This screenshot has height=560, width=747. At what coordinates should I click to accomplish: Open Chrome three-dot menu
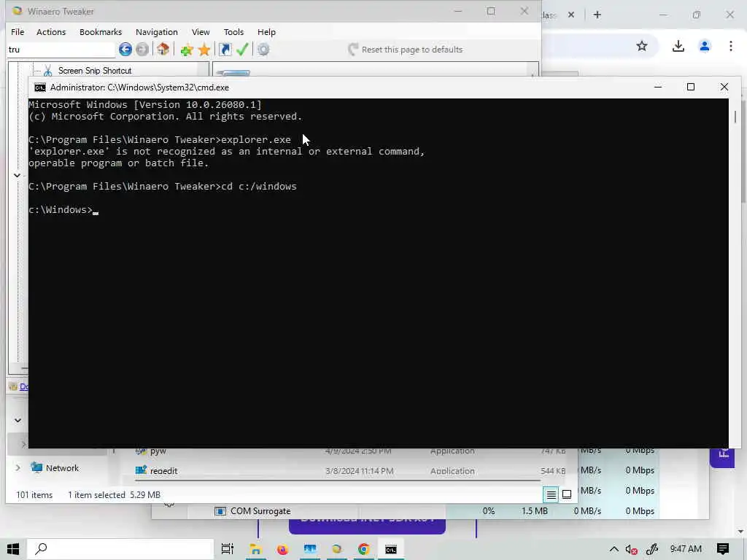[x=731, y=46]
